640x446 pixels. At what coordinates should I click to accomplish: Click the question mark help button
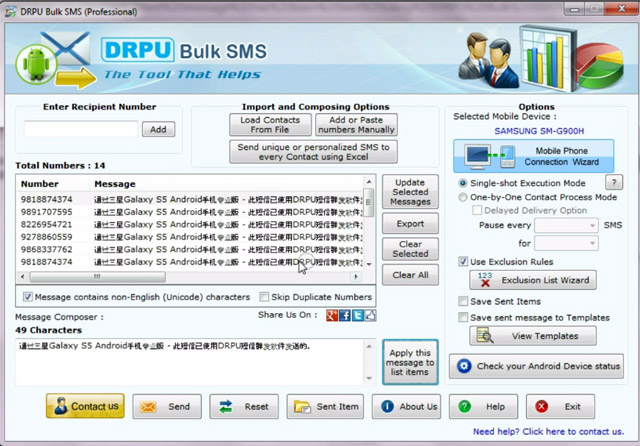pyautogui.click(x=614, y=182)
